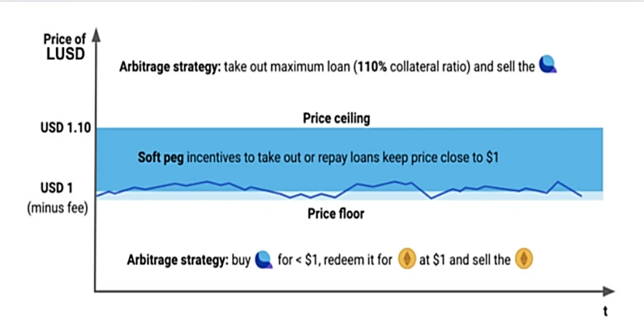The image size is (644, 329).
Task: Click the LUSD icon after "sell the"
Action: [x=547, y=66]
